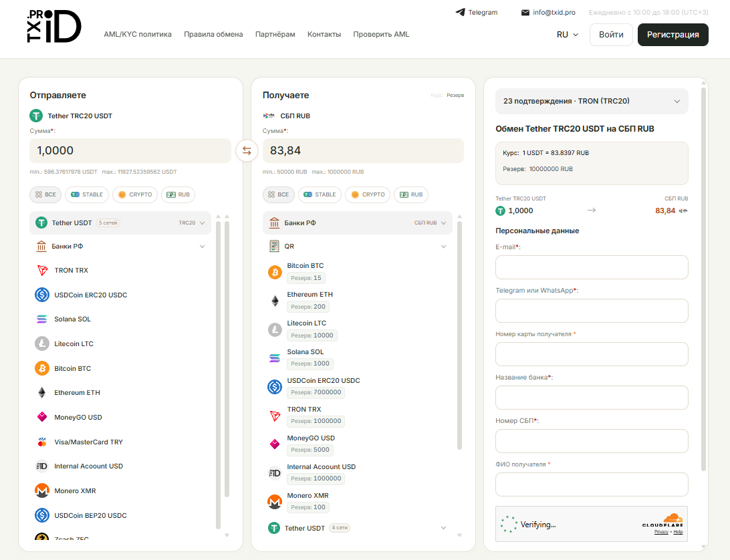Choose Ethereum ETH icon in receive list

[275, 301]
